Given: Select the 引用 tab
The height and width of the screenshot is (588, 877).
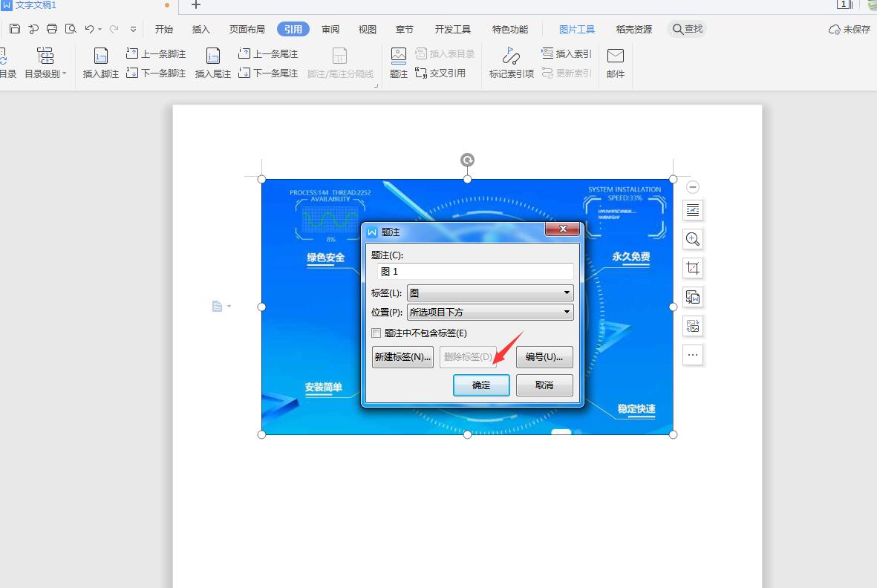Looking at the screenshot, I should tap(293, 29).
